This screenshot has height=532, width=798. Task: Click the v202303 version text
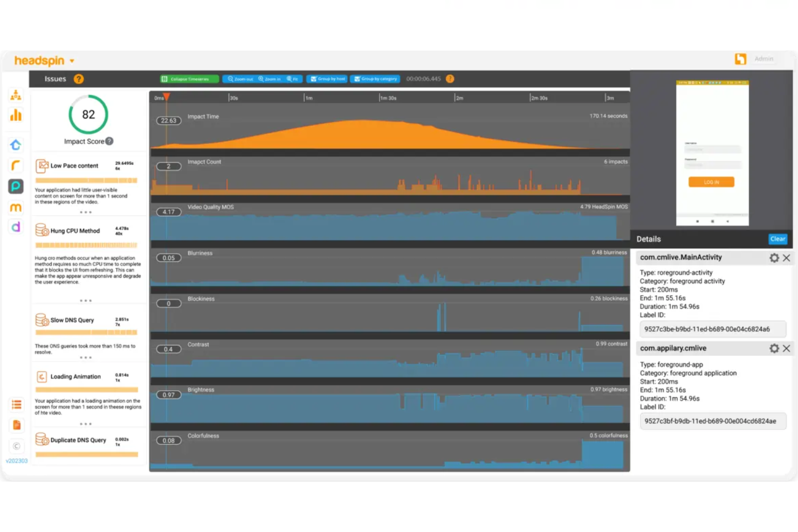click(17, 461)
